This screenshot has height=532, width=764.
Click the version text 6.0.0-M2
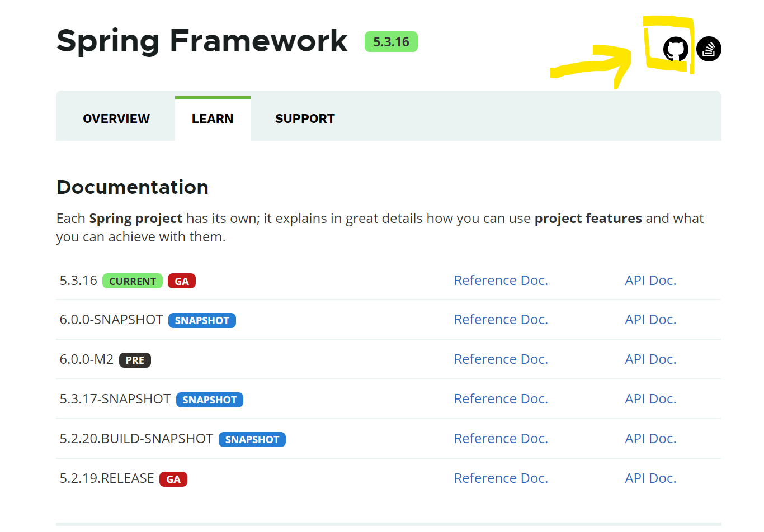point(87,359)
